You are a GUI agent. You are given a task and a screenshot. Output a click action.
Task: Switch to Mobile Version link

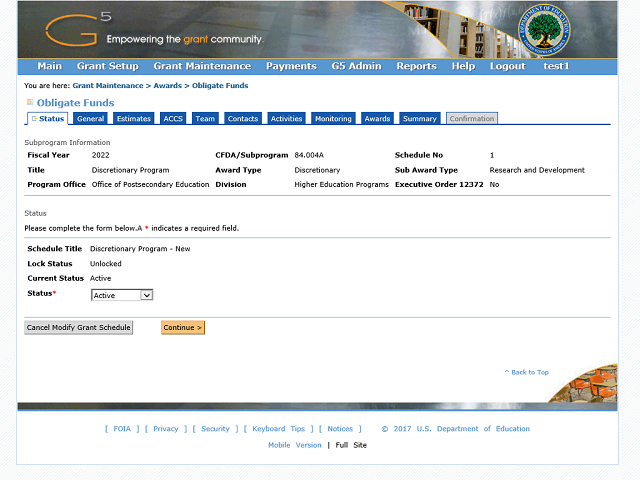point(295,445)
